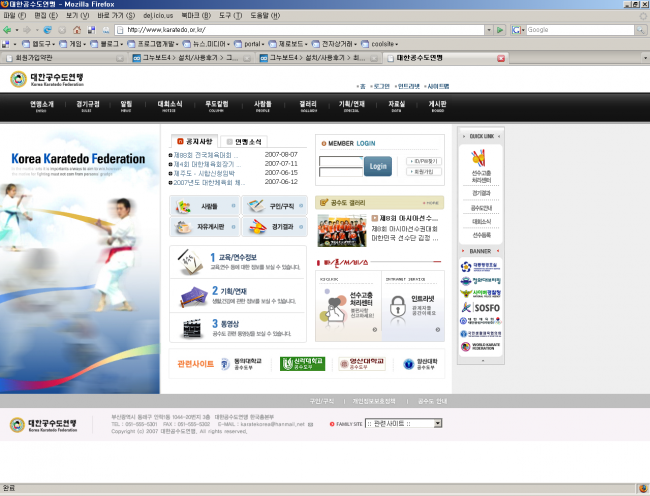Screen dimensions: 650x496
Task: Click the Google search box
Action: [580, 30]
